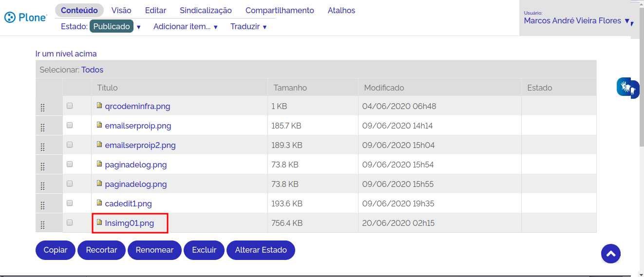Viewport: 644px width, 277px height.
Task: Open the lnsimg01.png file link
Action: (x=129, y=223)
